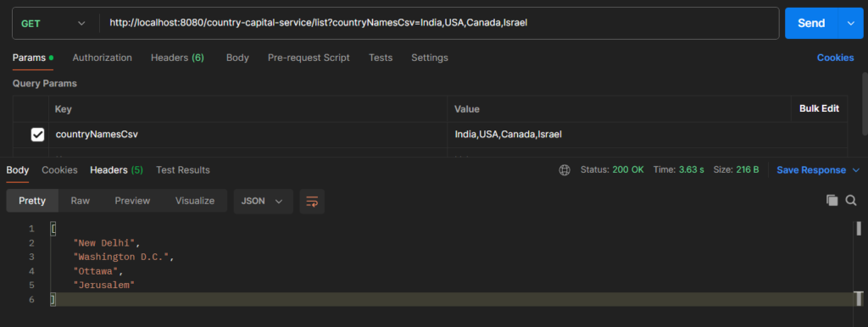868x327 pixels.
Task: Switch response view to Raw
Action: click(x=81, y=201)
